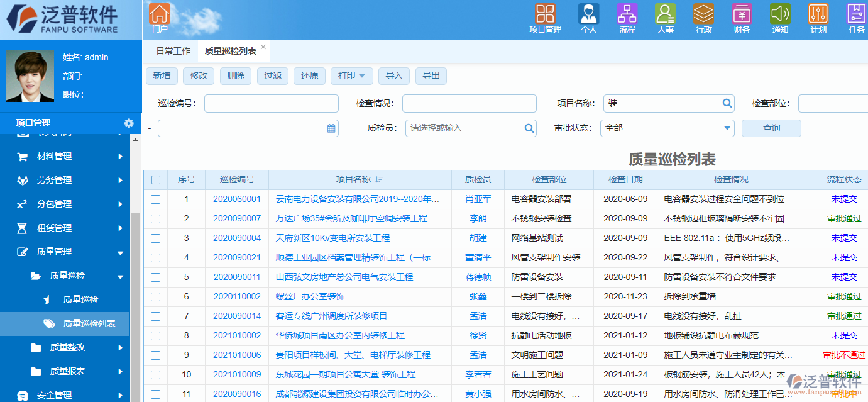This screenshot has height=402, width=868.
Task: Click the 质量管理 edit icon
Action: tap(23, 252)
